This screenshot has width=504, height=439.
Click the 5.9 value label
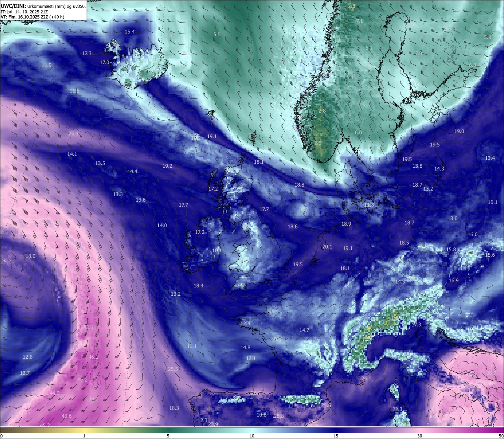(487, 37)
